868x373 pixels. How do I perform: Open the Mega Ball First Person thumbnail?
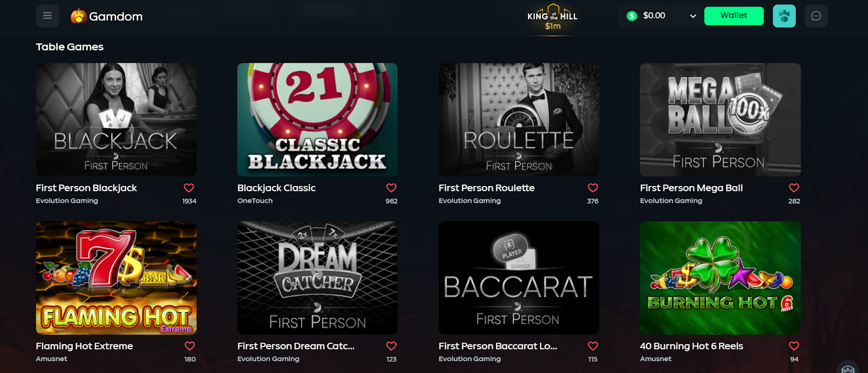coord(720,119)
